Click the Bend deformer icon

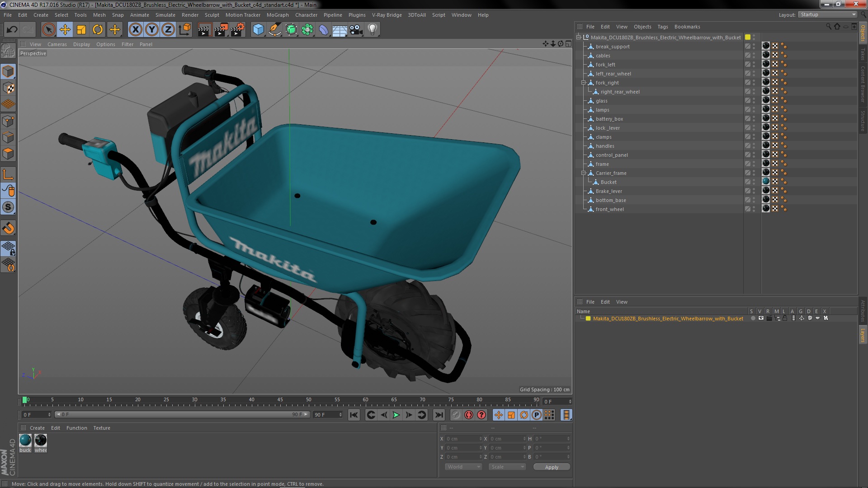tap(324, 30)
